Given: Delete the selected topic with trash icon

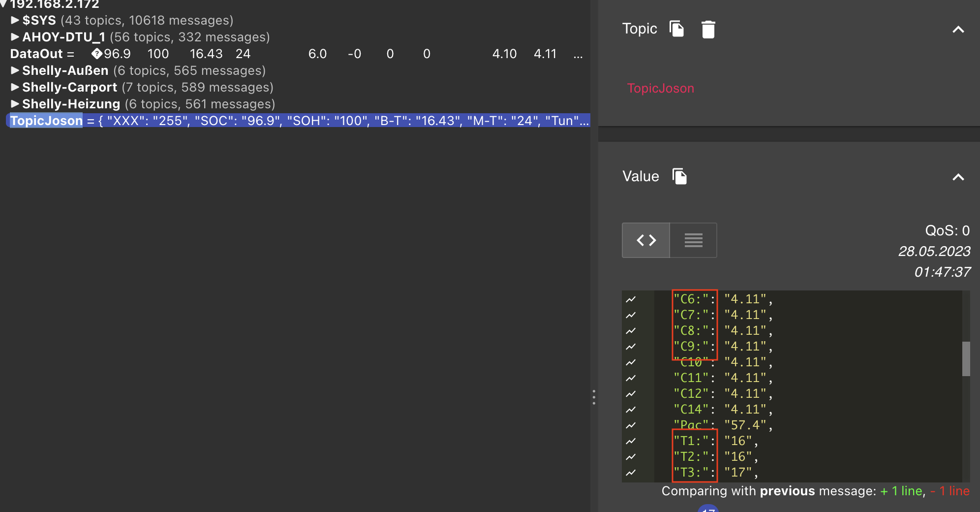Looking at the screenshot, I should [708, 29].
